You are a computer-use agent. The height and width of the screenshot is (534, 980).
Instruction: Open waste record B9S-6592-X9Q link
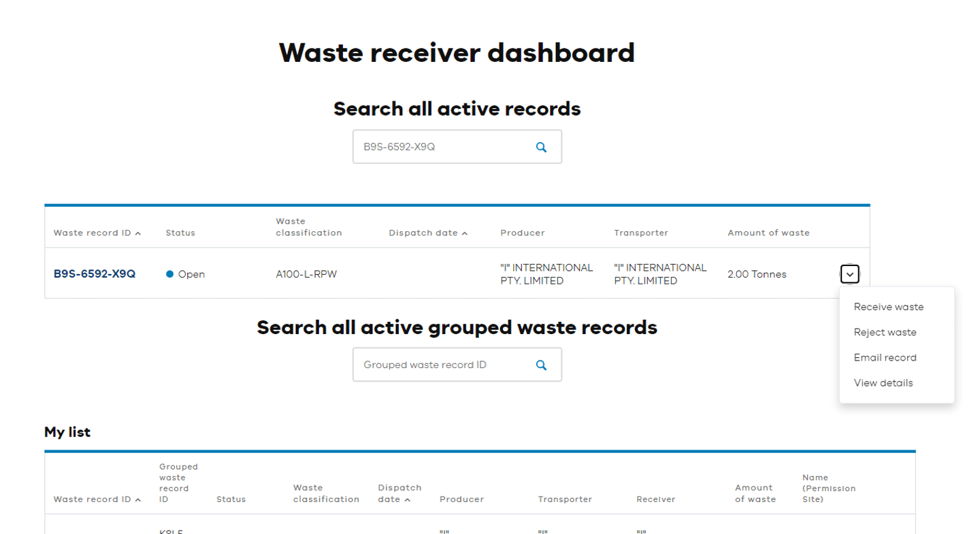point(95,274)
